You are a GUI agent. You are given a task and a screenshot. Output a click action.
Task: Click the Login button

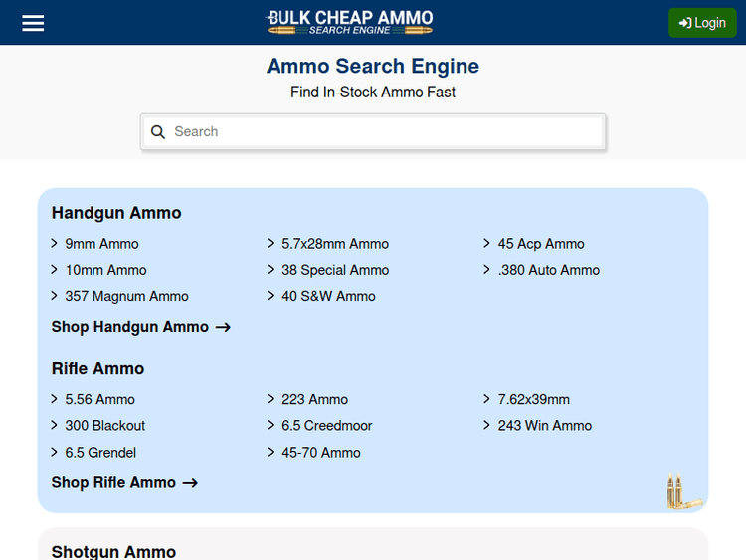(x=702, y=23)
